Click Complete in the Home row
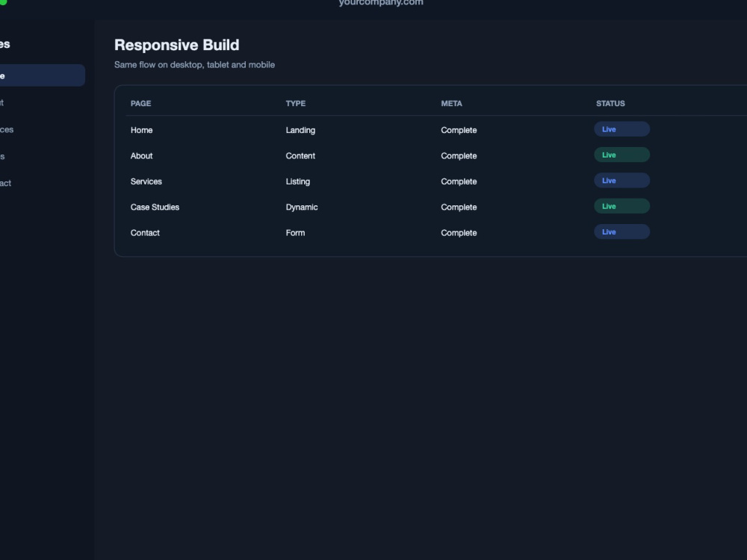The height and width of the screenshot is (560, 747). [x=459, y=130]
